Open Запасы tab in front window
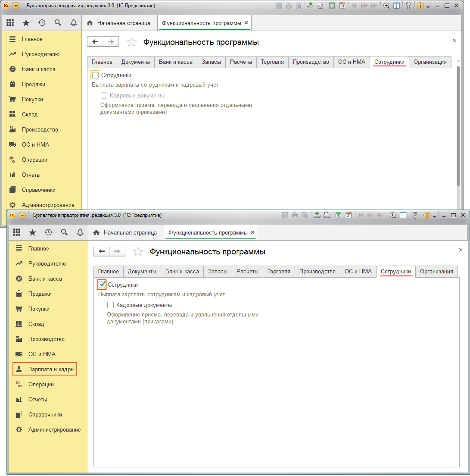The width and height of the screenshot is (470, 476). (x=218, y=271)
